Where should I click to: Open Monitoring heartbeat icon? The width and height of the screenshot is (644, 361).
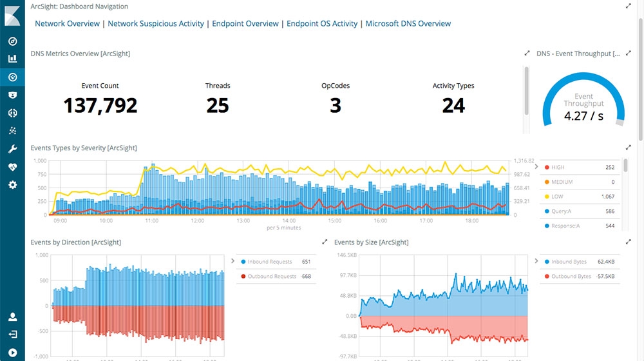click(13, 167)
